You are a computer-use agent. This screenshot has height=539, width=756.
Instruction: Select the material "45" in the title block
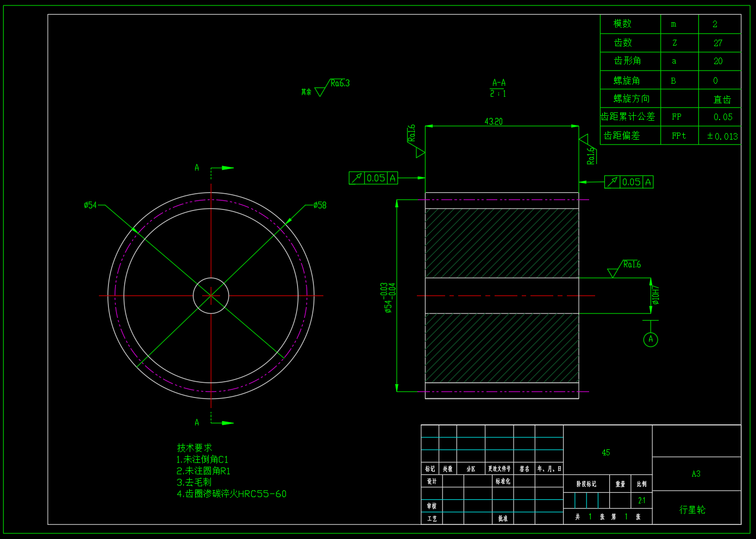(x=606, y=453)
